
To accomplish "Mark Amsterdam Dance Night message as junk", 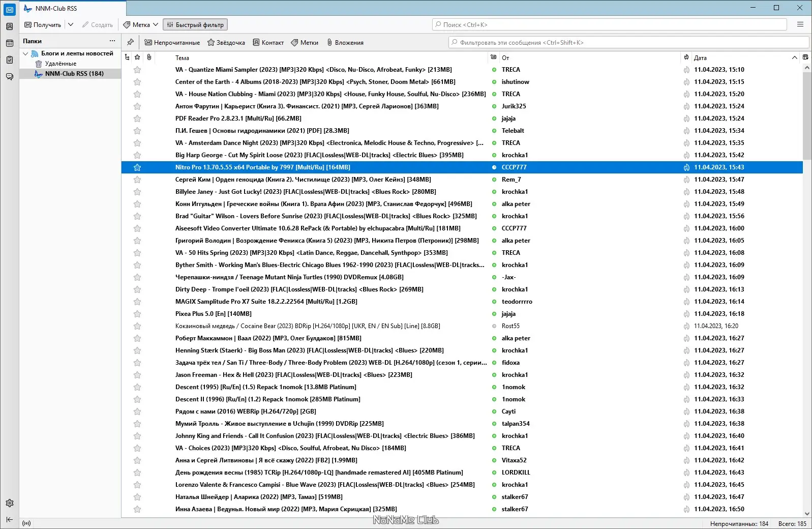I will pos(686,143).
